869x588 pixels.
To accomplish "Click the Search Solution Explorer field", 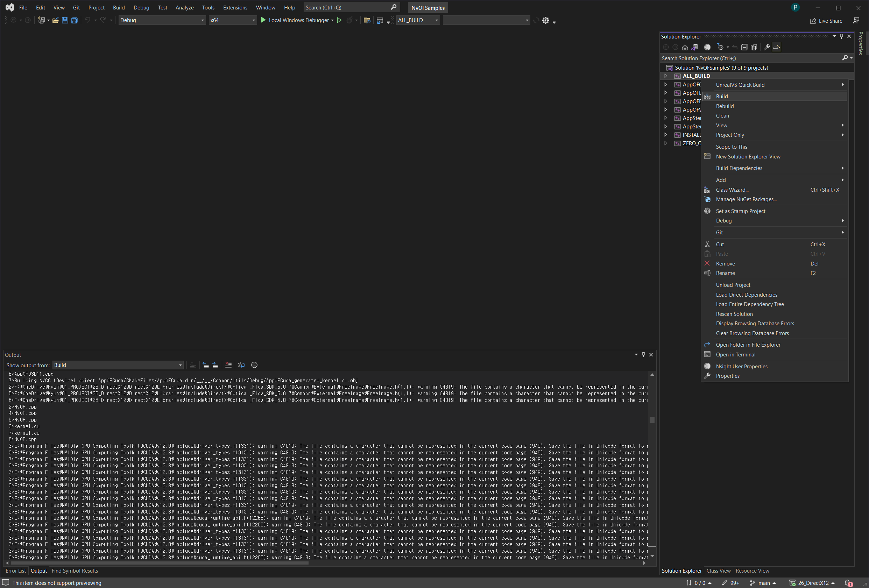I will coord(750,58).
